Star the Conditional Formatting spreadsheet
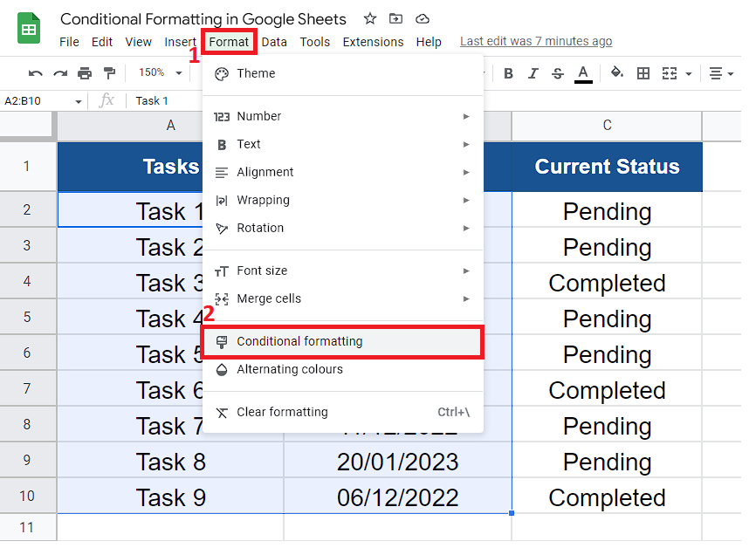The image size is (756, 548). (x=369, y=17)
